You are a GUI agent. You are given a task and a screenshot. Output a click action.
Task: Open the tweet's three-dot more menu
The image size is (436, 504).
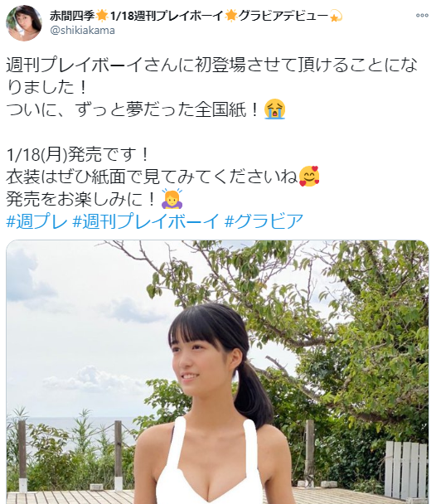422,16
